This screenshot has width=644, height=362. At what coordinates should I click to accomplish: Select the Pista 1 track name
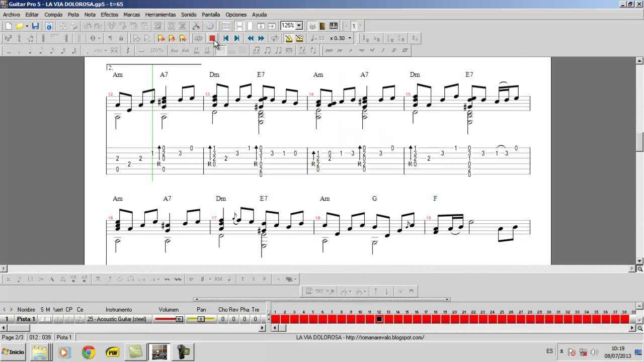(26, 319)
